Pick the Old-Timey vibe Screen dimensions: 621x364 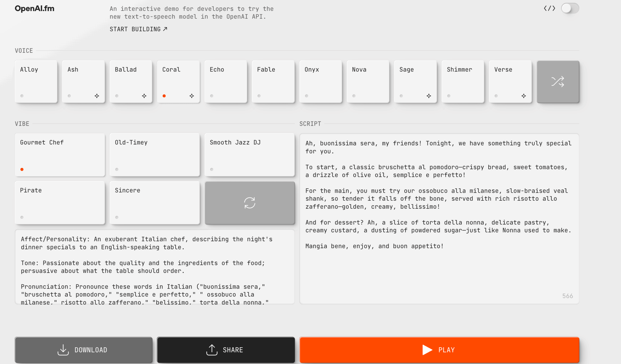155,155
